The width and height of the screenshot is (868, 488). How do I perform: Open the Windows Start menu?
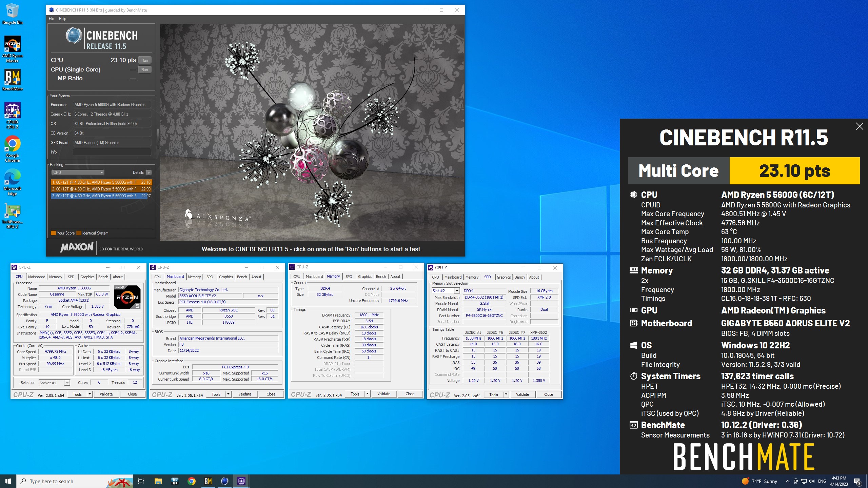[x=8, y=481]
